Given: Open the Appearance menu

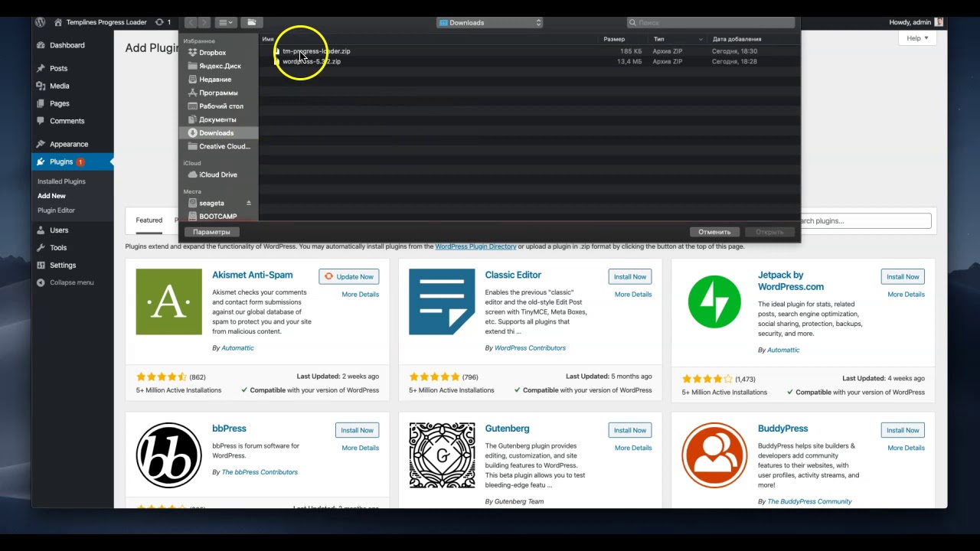Looking at the screenshot, I should (x=68, y=144).
